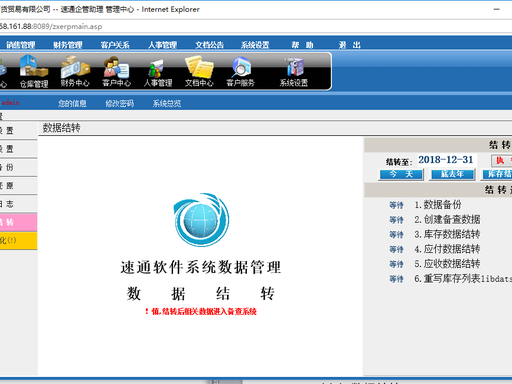This screenshot has width=512, height=384.
Task: Open the 文档公告 menu
Action: pos(210,45)
